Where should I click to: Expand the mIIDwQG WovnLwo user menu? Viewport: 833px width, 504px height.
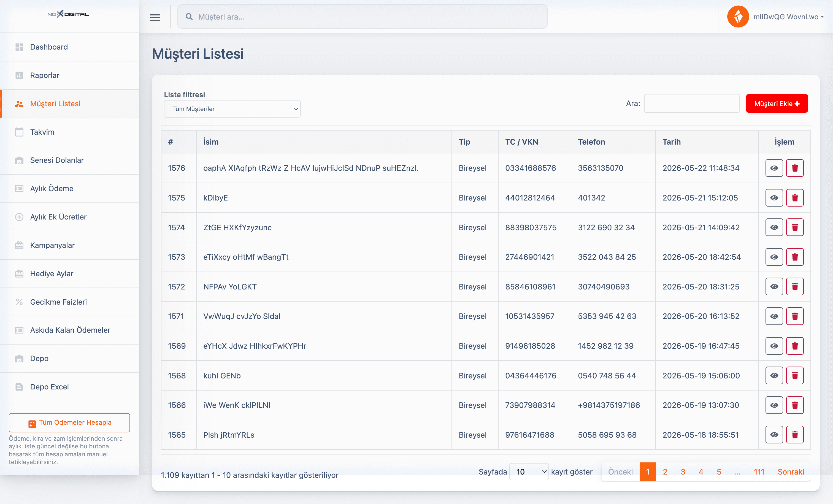788,17
